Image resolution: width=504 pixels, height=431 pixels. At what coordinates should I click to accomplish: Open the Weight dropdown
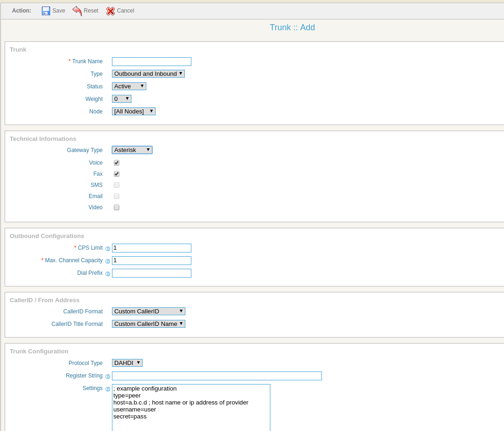(x=122, y=99)
